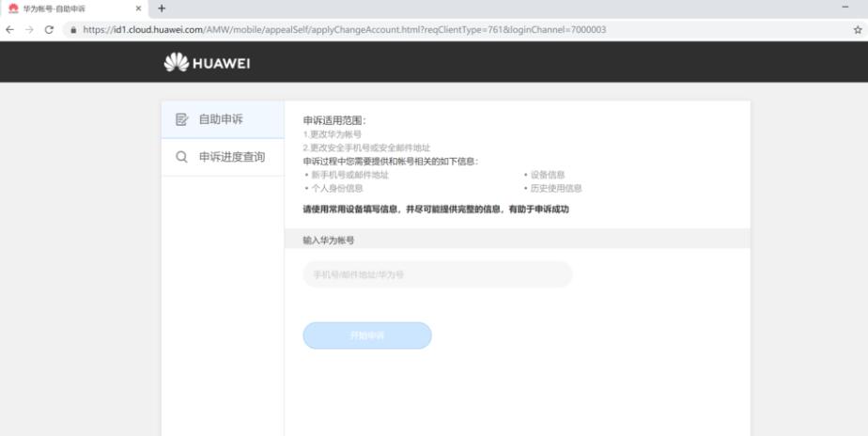The width and height of the screenshot is (868, 436).
Task: Open the 自助申诉 sidebar item
Action: [223, 119]
